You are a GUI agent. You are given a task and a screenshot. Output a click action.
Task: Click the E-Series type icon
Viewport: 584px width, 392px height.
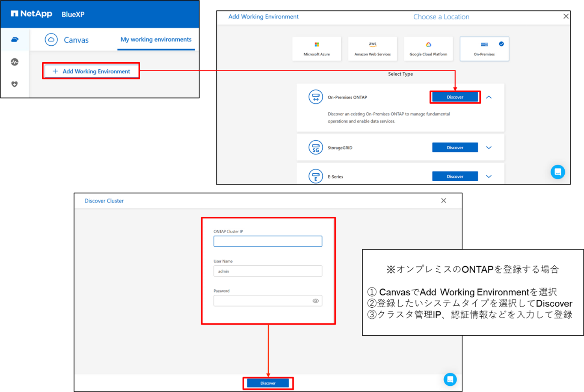point(316,176)
